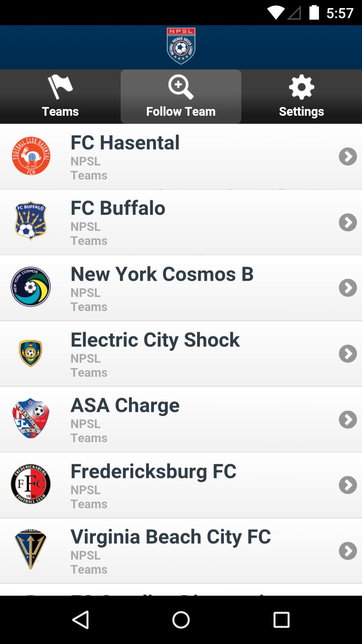Tap the FC Buffalo team crest
This screenshot has height=644, width=362.
pos(31,221)
